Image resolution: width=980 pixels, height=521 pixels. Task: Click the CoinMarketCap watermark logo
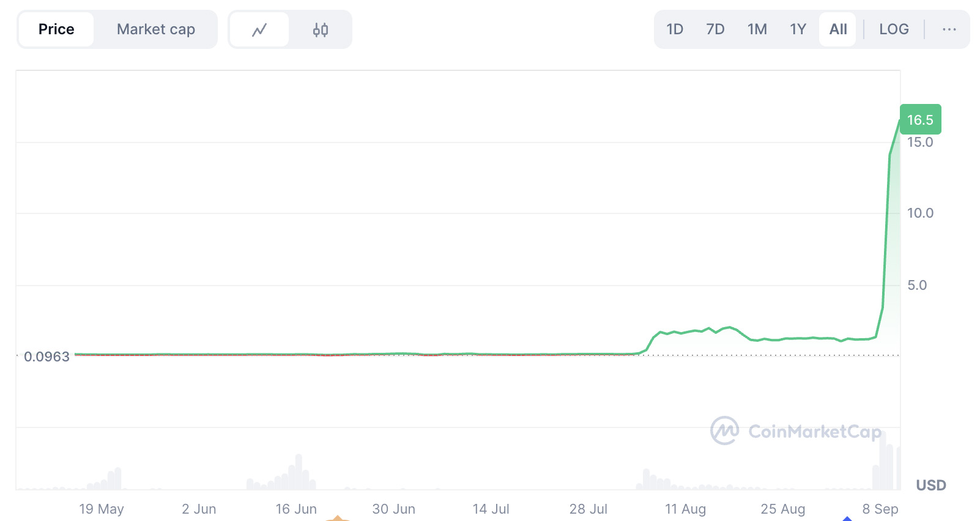pyautogui.click(x=796, y=431)
